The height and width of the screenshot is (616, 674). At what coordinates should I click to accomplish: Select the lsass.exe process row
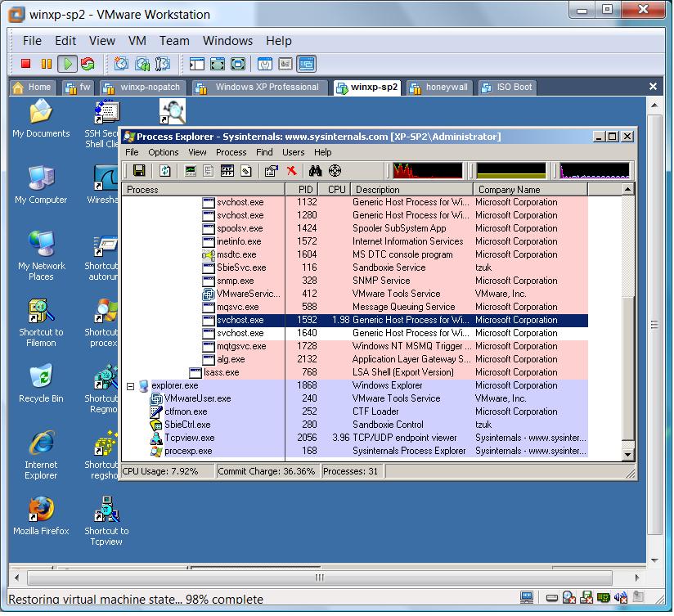click(355, 373)
